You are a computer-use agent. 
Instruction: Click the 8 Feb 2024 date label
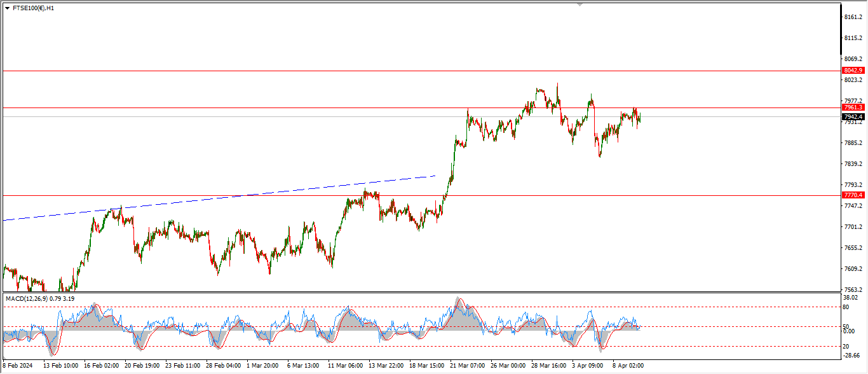[x=18, y=366]
